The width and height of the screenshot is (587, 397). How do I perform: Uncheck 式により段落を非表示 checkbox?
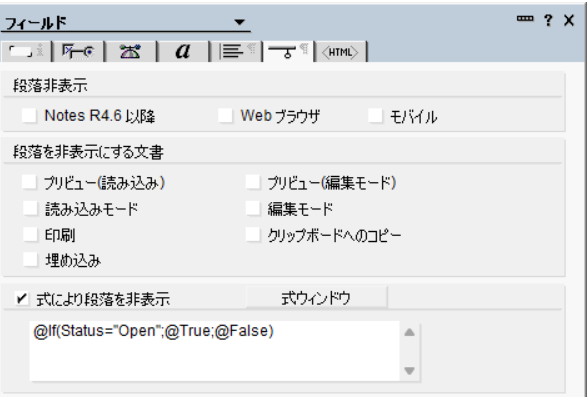point(22,298)
